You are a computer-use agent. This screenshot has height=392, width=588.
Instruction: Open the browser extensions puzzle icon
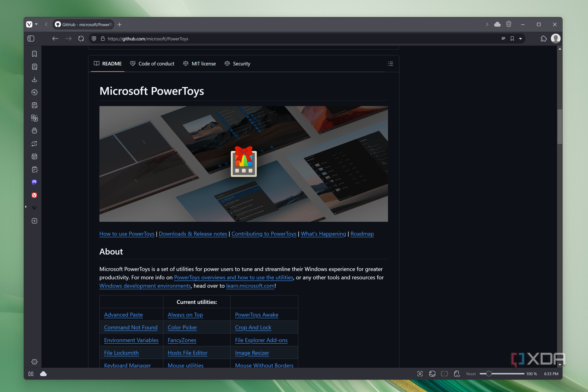544,38
